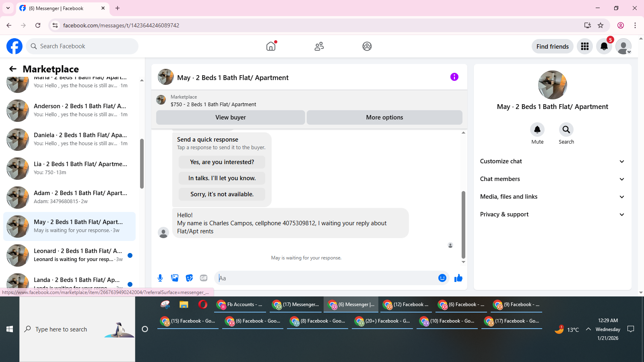Open the Anderson conversation
Screen dimensions: 644x362
[69, 110]
